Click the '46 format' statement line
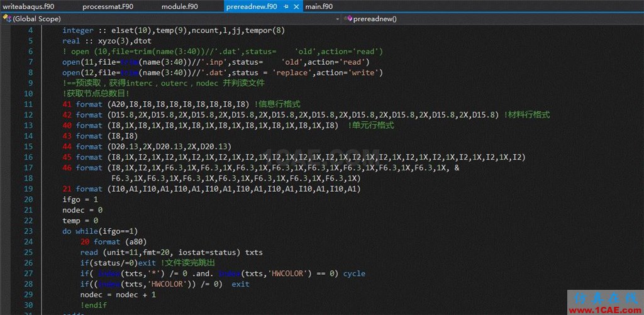This screenshot has width=644, height=315. click(x=261, y=168)
